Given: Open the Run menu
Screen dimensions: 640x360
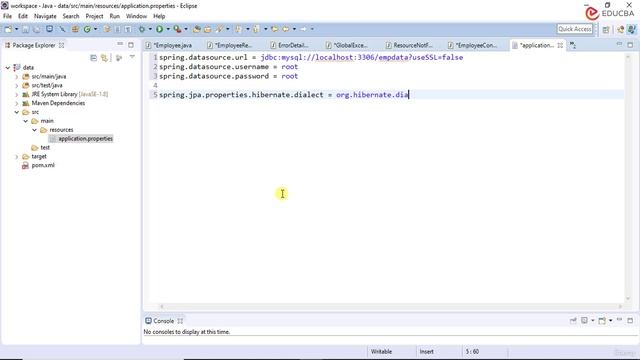Looking at the screenshot, I should [115, 16].
